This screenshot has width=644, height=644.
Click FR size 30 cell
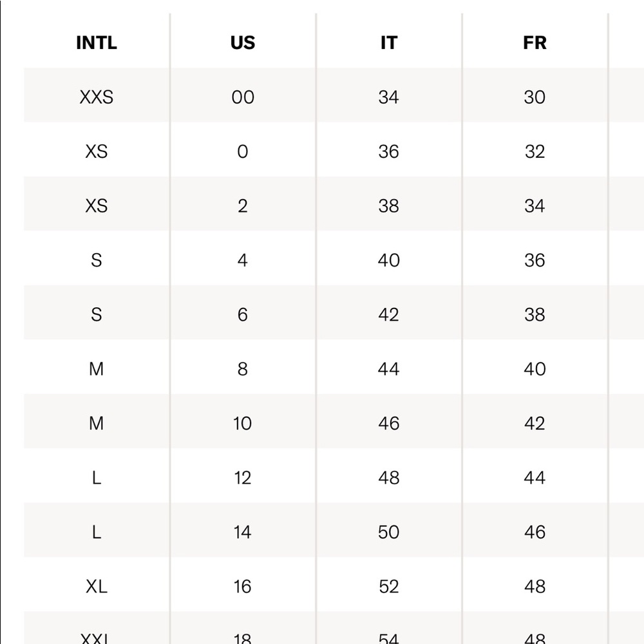pyautogui.click(x=535, y=97)
